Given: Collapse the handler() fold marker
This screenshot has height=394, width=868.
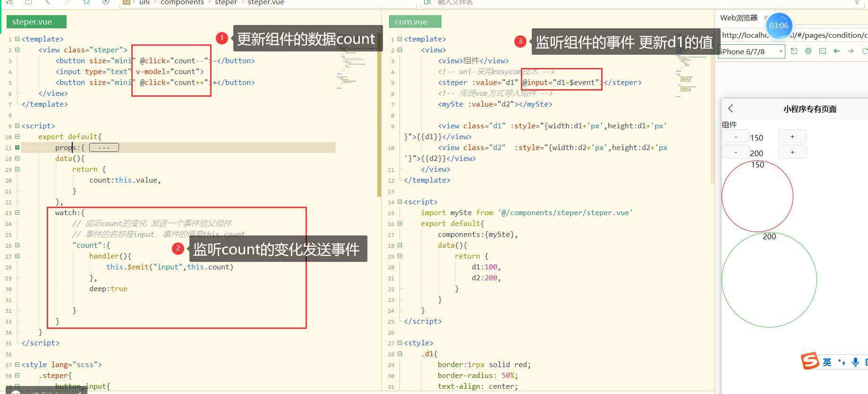Looking at the screenshot, I should [x=17, y=256].
